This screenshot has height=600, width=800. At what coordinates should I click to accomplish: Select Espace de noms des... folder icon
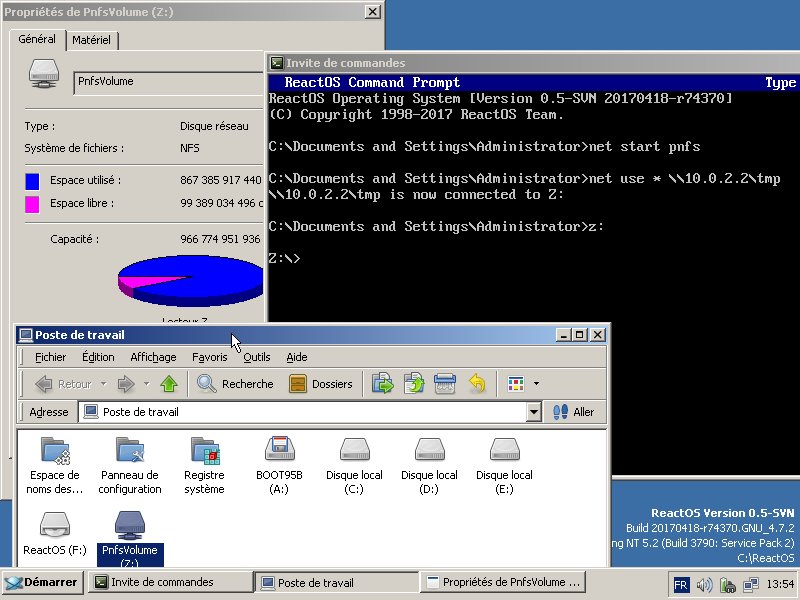[x=55, y=466]
